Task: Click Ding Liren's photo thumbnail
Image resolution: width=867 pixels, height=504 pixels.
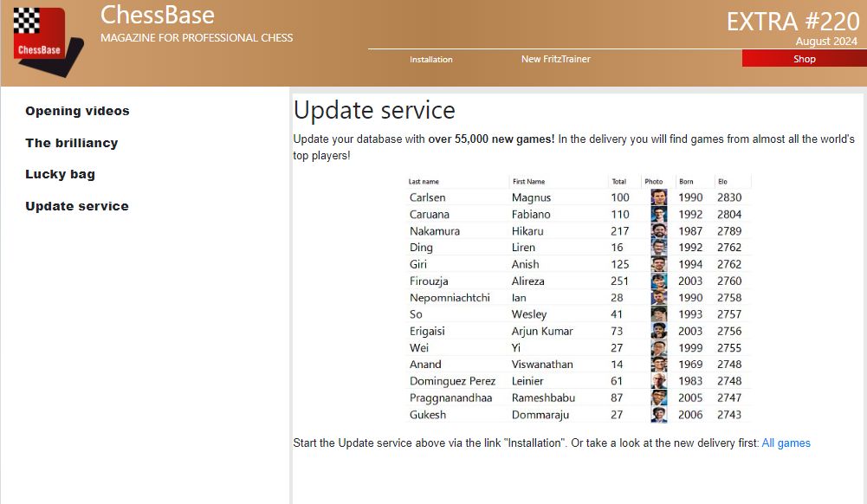Action: click(658, 247)
